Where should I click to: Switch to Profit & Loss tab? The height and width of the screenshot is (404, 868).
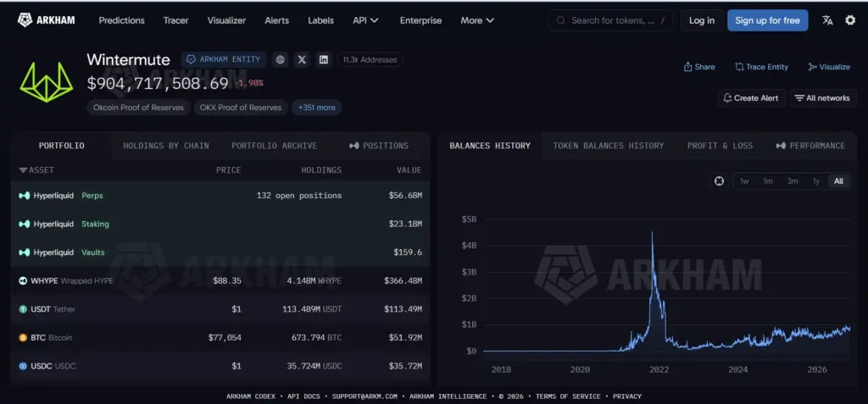pyautogui.click(x=720, y=146)
